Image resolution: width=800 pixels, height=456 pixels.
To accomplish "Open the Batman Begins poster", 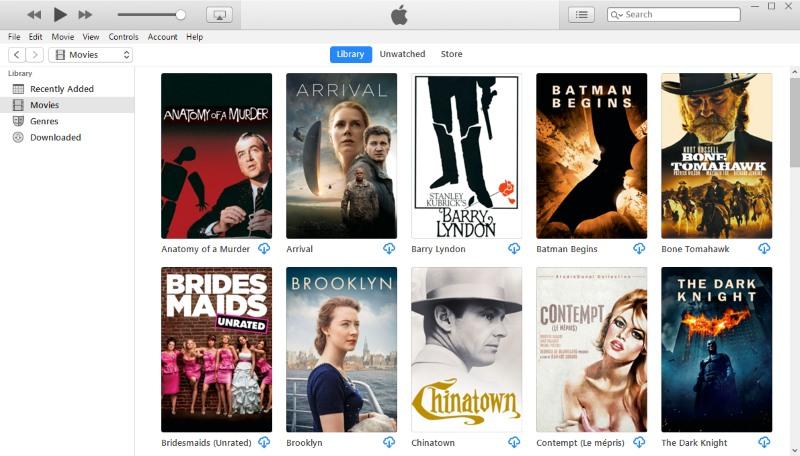I will coord(591,156).
